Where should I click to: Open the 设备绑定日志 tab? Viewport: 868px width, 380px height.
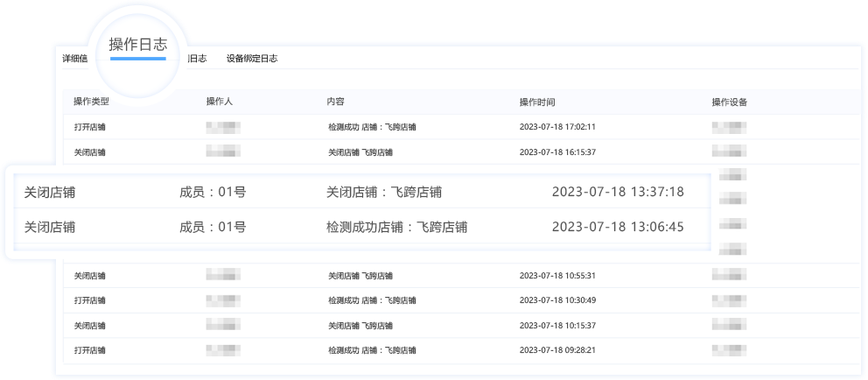tap(252, 59)
